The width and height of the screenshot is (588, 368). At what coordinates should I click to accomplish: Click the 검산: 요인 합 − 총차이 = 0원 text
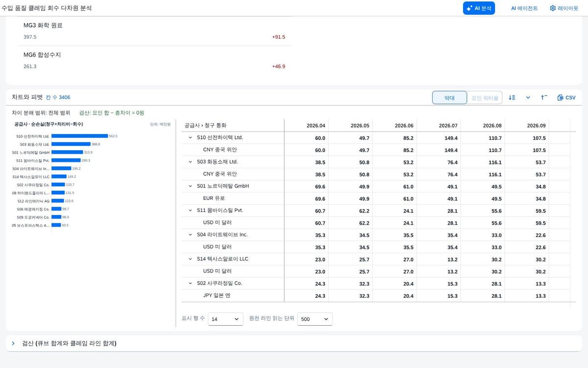112,113
